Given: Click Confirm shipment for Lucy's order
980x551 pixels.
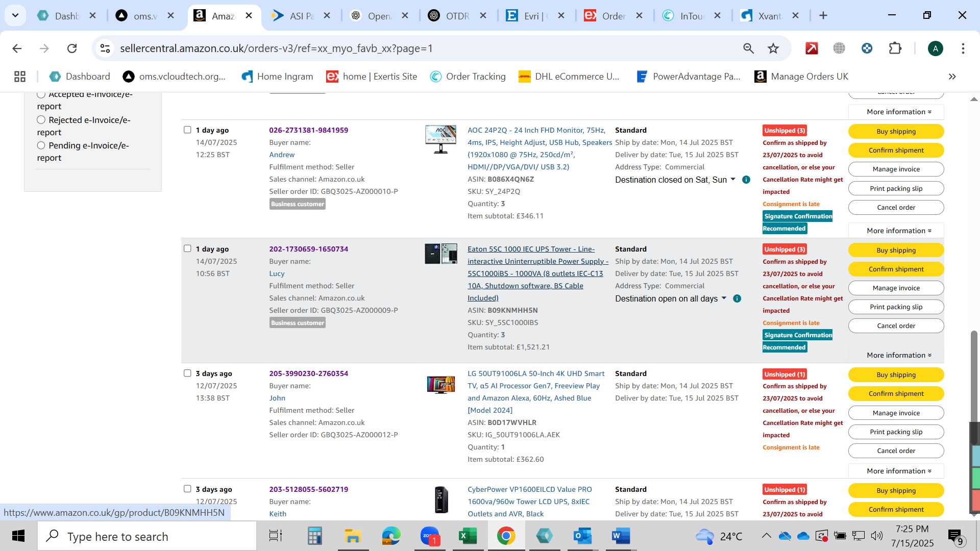Looking at the screenshot, I should (896, 269).
